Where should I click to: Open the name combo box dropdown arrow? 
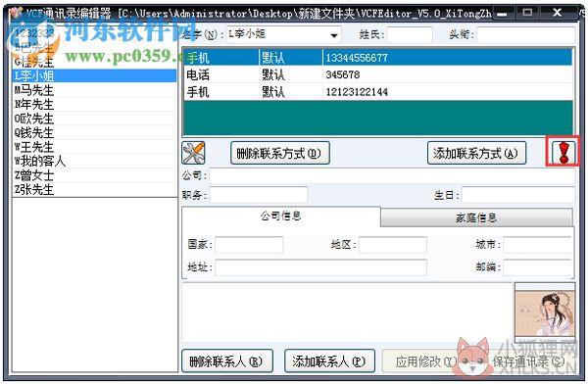[x=334, y=35]
